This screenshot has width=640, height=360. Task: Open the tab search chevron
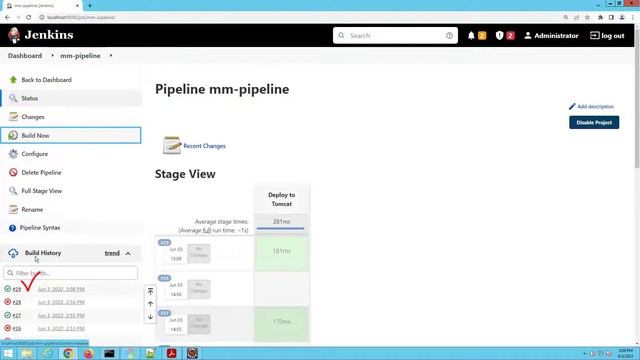(598, 5)
